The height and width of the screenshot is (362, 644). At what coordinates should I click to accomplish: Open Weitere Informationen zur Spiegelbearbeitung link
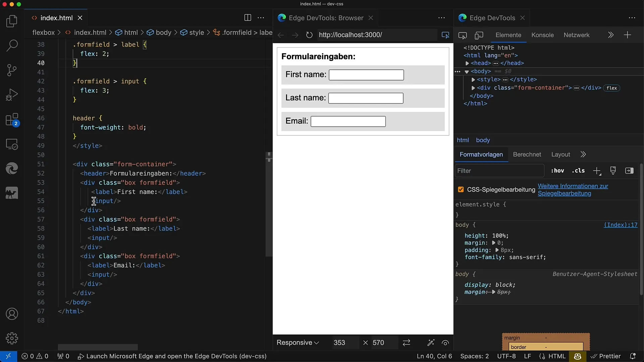tap(573, 190)
